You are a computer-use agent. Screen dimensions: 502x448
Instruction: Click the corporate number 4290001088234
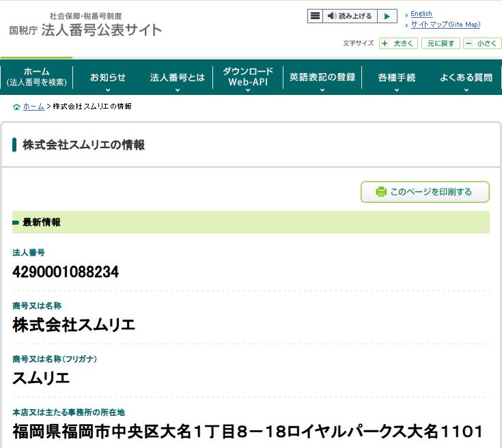pos(66,272)
